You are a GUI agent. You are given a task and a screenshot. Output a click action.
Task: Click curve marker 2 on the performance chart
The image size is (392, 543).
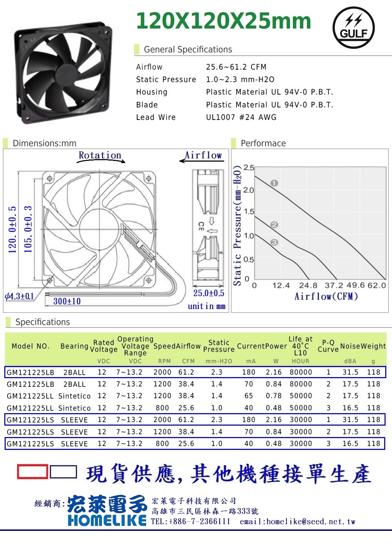pos(274,225)
